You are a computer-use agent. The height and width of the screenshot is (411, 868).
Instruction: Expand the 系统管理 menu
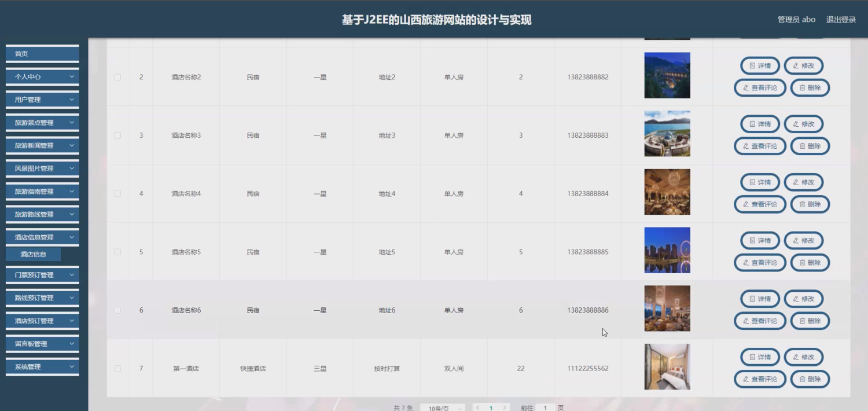42,367
